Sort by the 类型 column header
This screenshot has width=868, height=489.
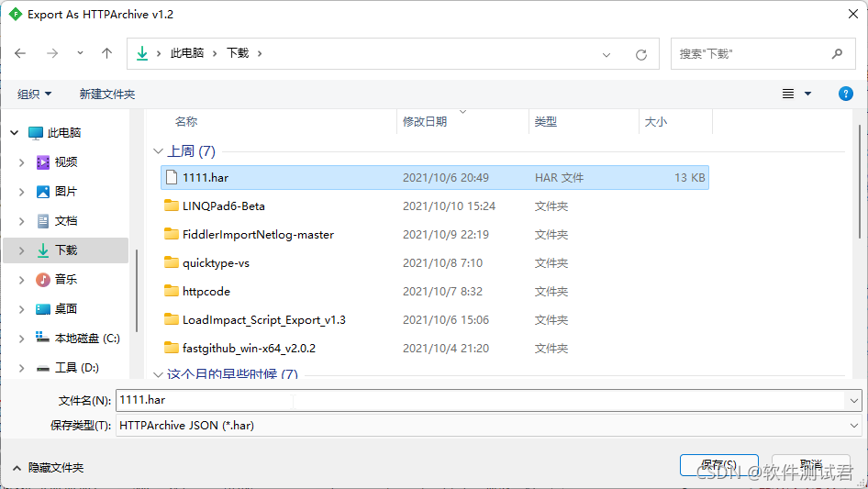(546, 122)
